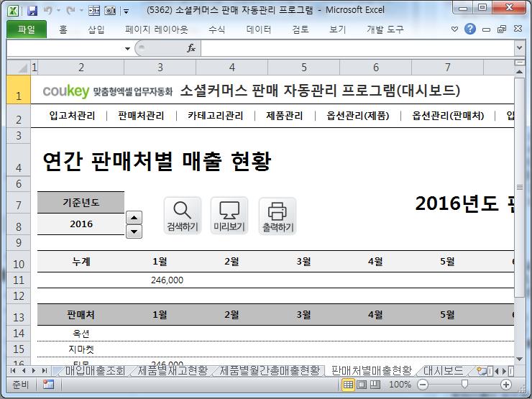This screenshot has width=532, height=399.
Task: Select row header 11
Action: [x=19, y=280]
